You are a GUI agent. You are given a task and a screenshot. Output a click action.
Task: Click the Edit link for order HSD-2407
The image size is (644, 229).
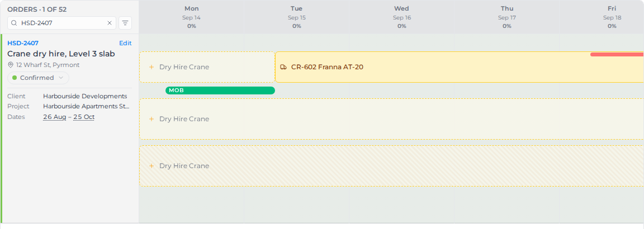[125, 43]
